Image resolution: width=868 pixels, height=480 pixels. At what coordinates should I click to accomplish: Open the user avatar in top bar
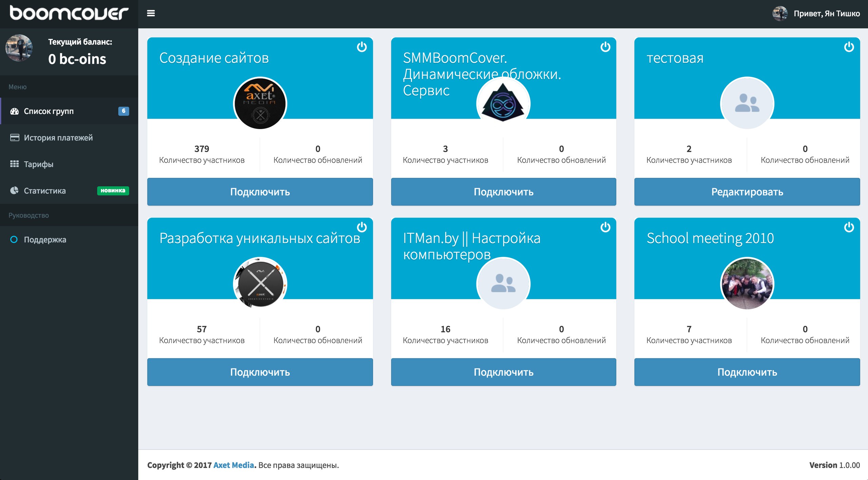coord(780,14)
